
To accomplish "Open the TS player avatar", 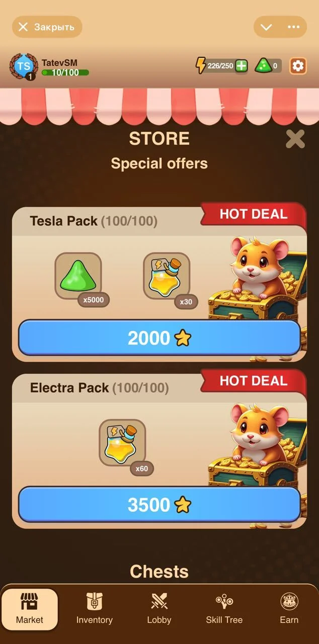I will click(x=24, y=66).
